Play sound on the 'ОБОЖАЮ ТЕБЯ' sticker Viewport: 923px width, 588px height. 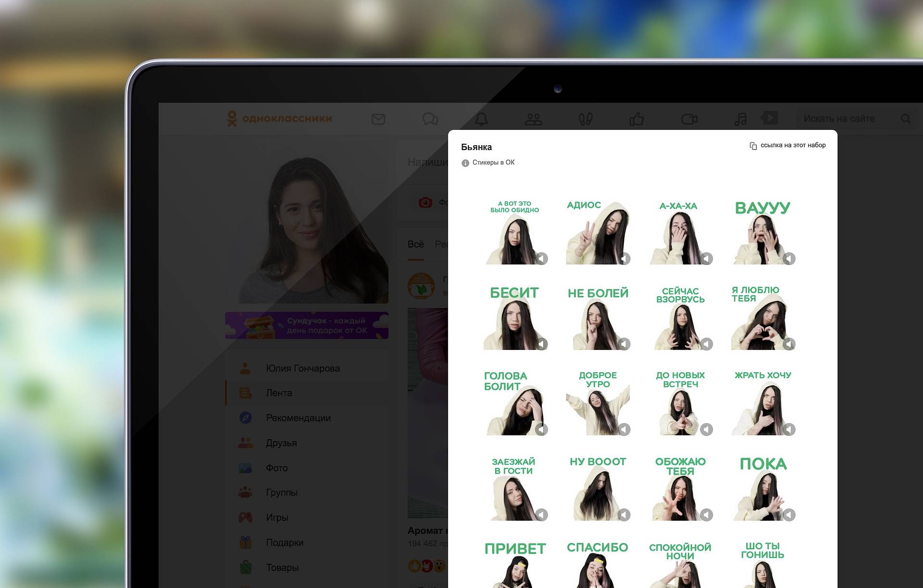tap(707, 514)
